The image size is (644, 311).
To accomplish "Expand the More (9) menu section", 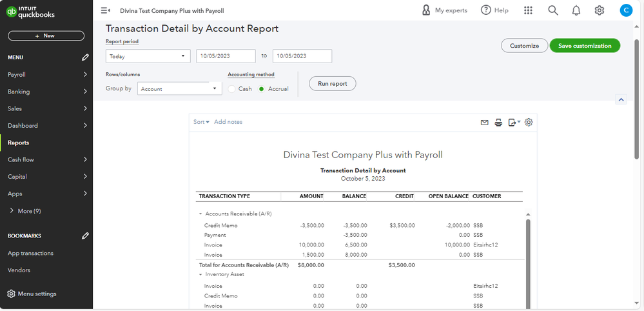I will 26,211.
